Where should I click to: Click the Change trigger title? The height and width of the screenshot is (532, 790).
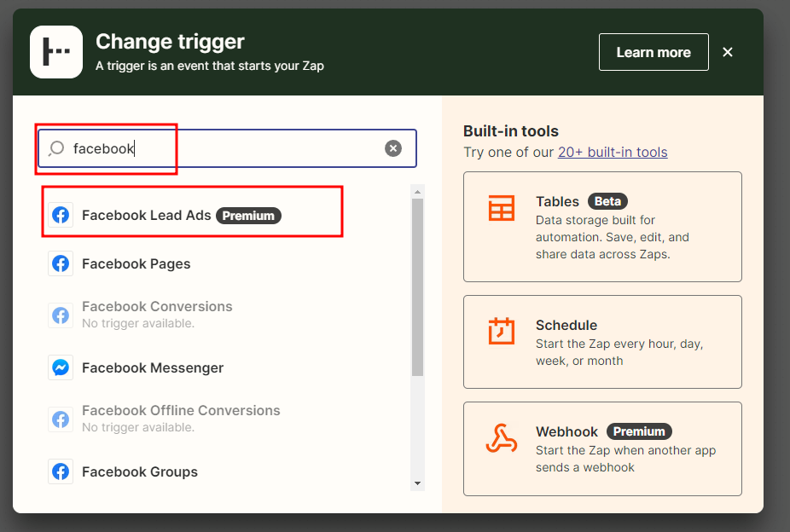(170, 42)
